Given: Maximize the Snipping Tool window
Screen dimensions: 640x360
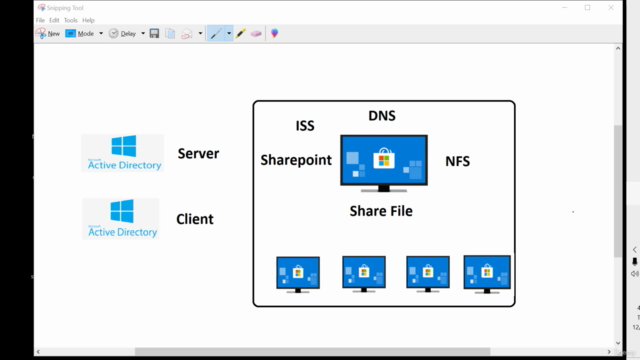Looking at the screenshot, I should click(x=587, y=8).
